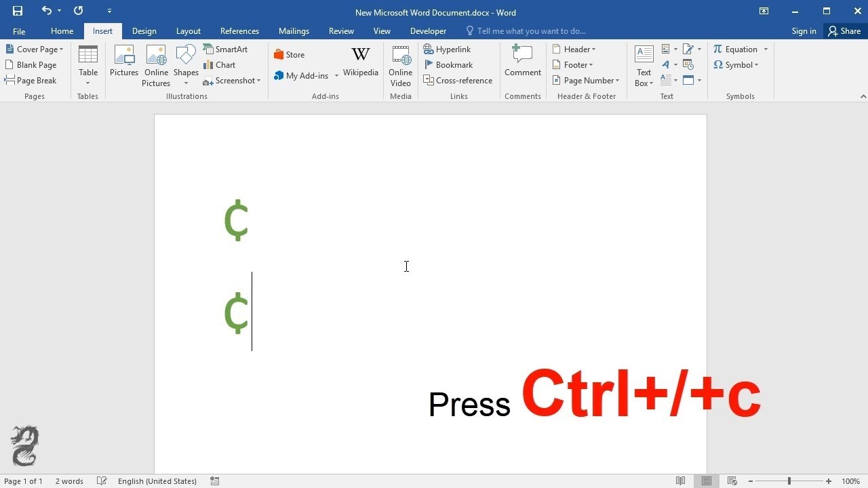
Task: Insert a Cross-reference
Action: click(458, 80)
